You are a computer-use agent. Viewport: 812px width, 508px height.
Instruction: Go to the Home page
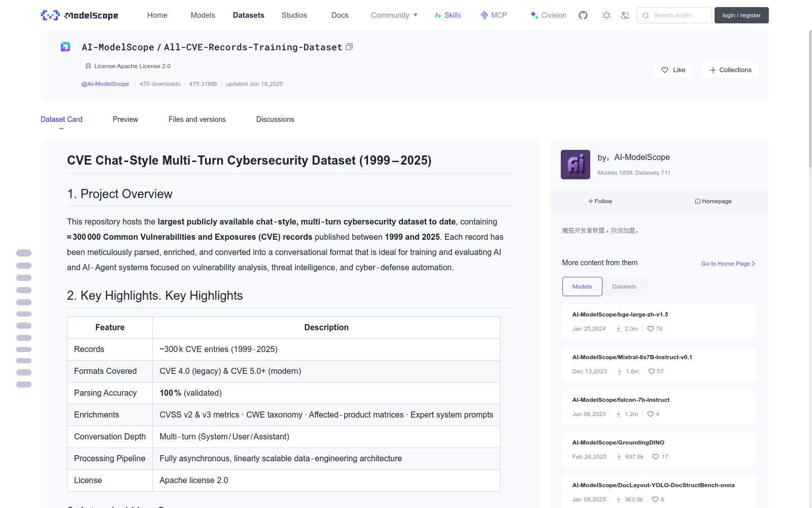[x=157, y=15]
